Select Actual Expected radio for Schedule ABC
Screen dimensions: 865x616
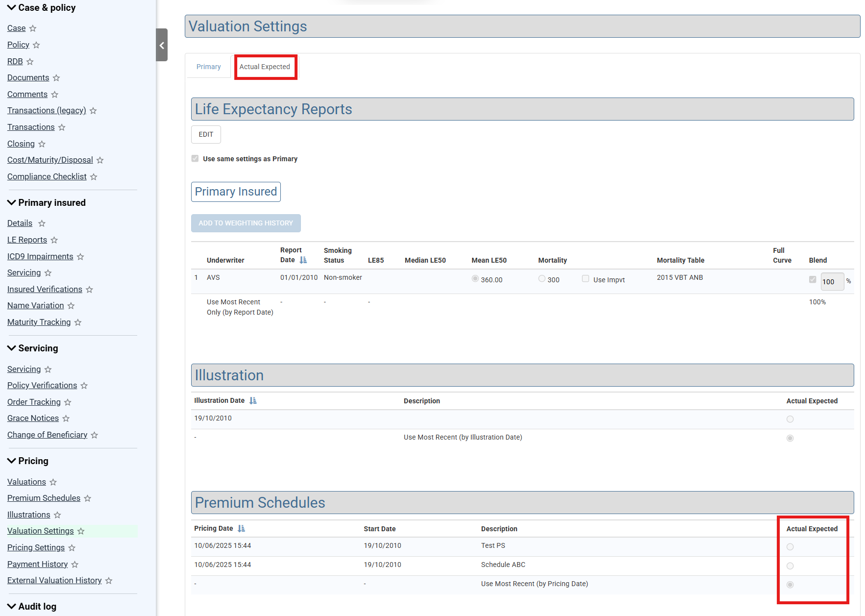[x=790, y=566]
